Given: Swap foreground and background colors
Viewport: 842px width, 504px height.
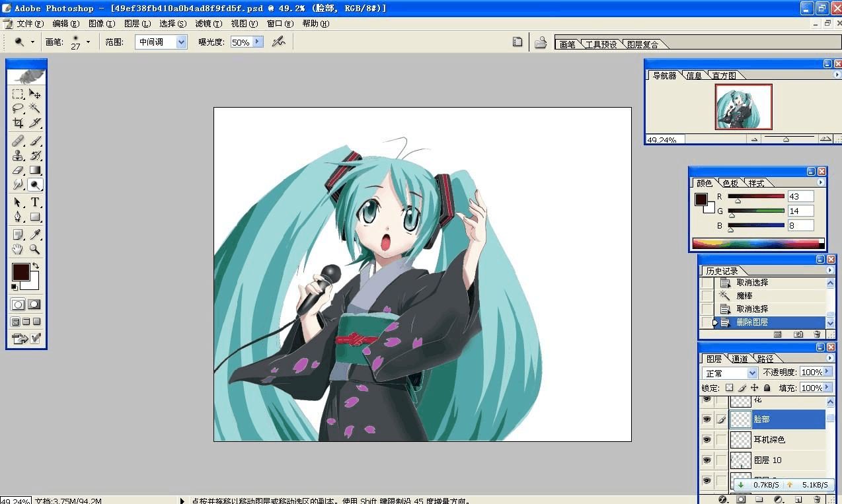Looking at the screenshot, I should pyautogui.click(x=36, y=266).
